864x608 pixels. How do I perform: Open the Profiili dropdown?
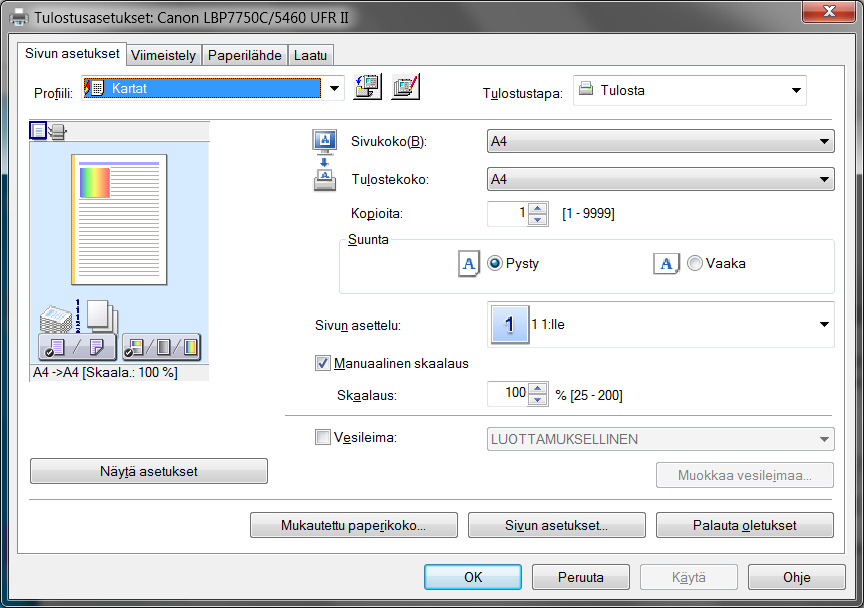coord(334,88)
